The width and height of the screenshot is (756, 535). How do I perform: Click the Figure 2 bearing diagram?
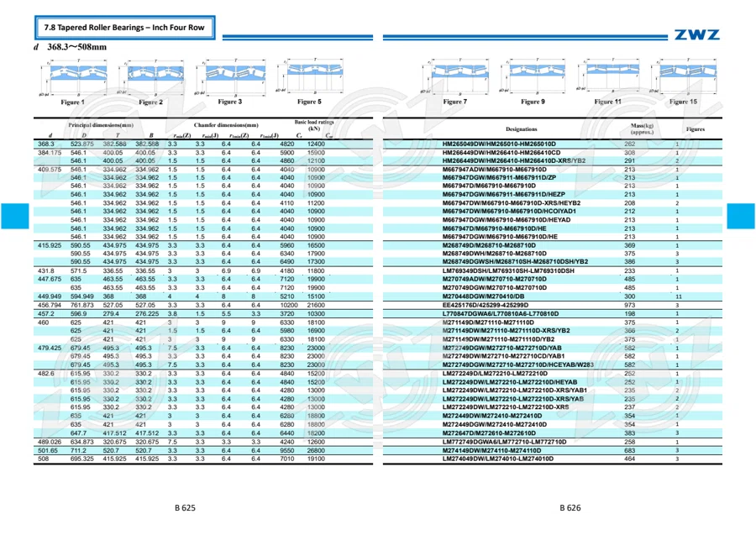point(150,78)
